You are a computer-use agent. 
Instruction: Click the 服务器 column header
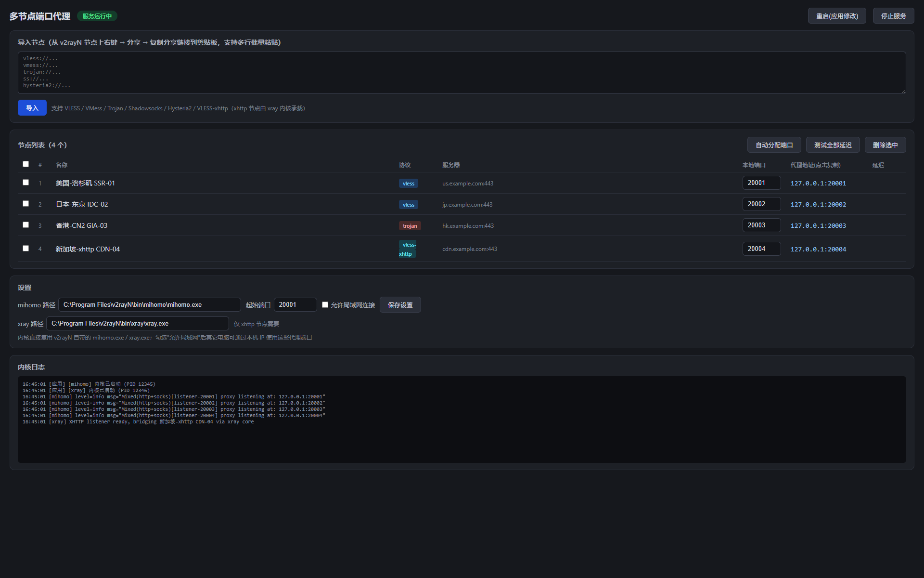451,165
